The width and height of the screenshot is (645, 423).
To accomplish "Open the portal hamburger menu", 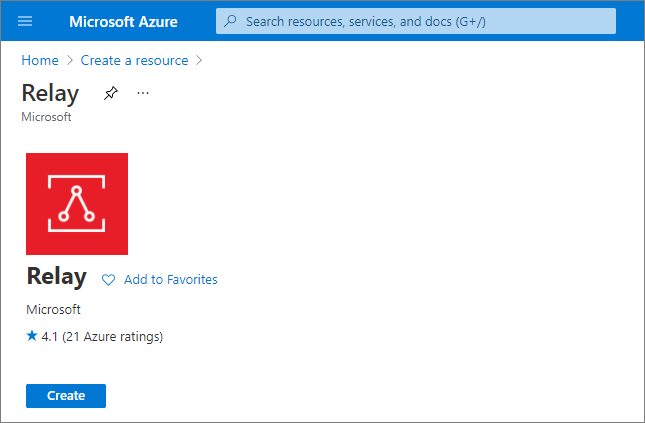I will pos(26,21).
